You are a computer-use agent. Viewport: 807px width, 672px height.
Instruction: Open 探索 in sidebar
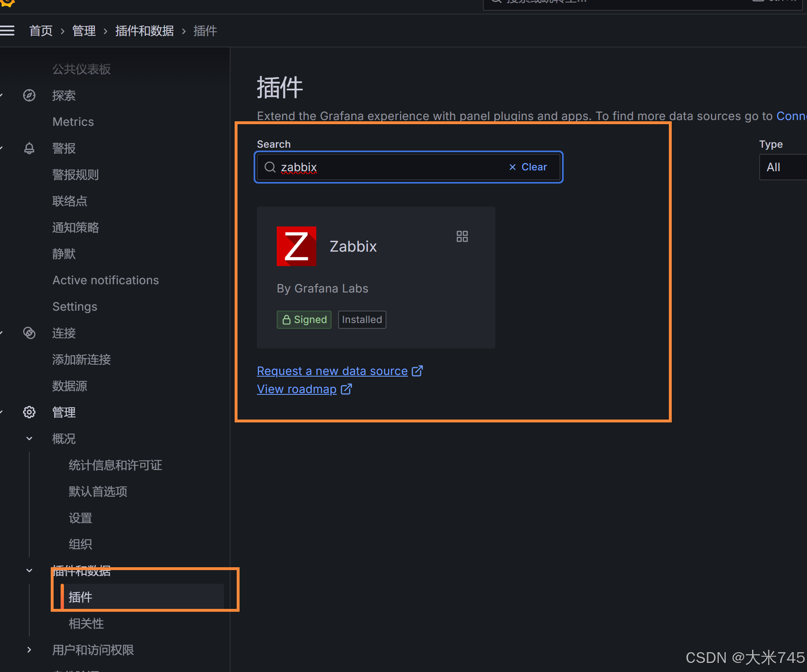coord(64,95)
